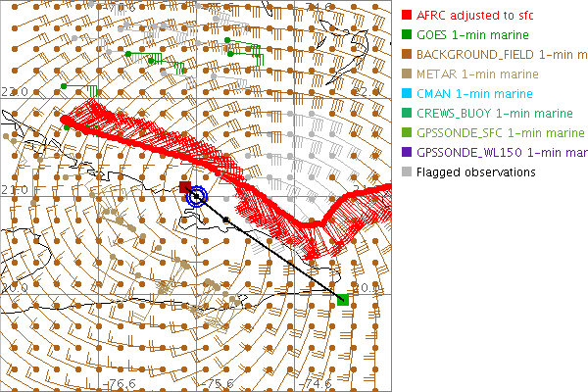Image resolution: width=588 pixels, height=392 pixels.
Task: Select the dark red square map marker
Action: click(185, 186)
